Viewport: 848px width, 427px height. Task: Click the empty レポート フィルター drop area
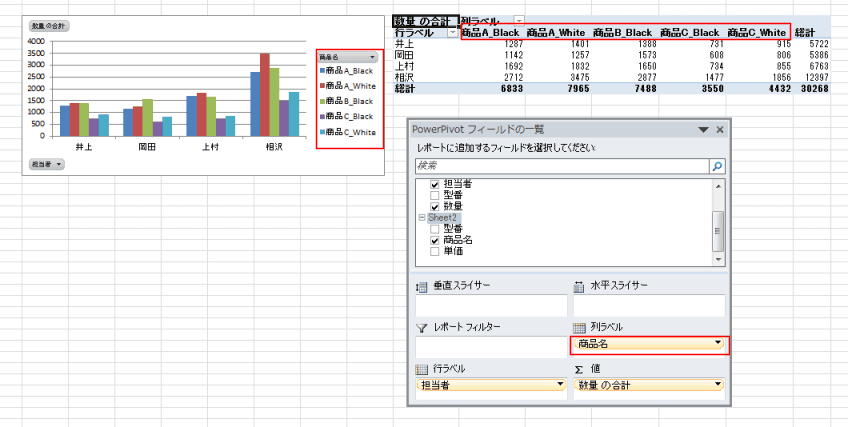coord(491,347)
